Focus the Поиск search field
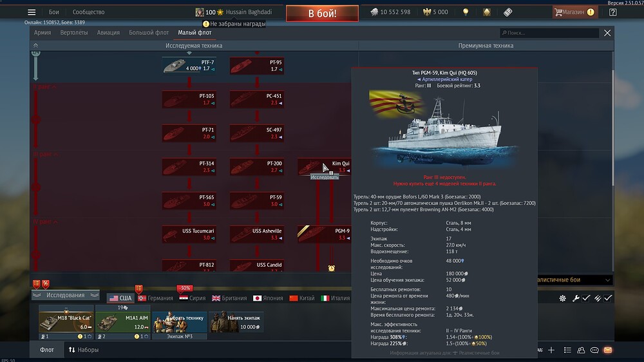The image size is (644, 362). tap(549, 33)
